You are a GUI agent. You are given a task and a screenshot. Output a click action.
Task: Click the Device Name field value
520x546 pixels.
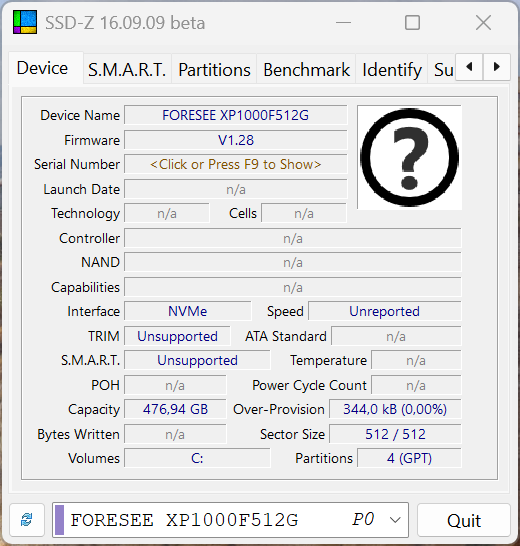click(236, 115)
